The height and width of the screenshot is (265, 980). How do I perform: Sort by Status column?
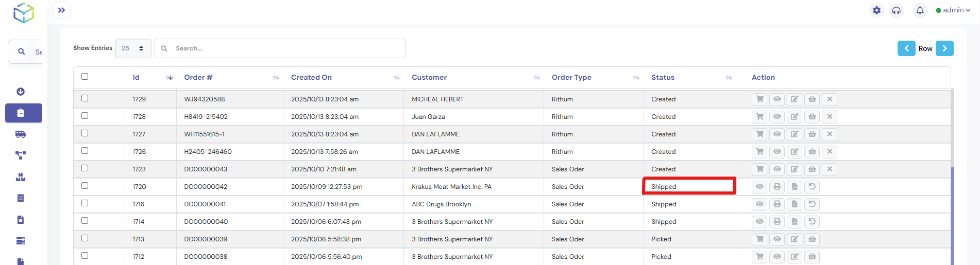[x=729, y=78]
